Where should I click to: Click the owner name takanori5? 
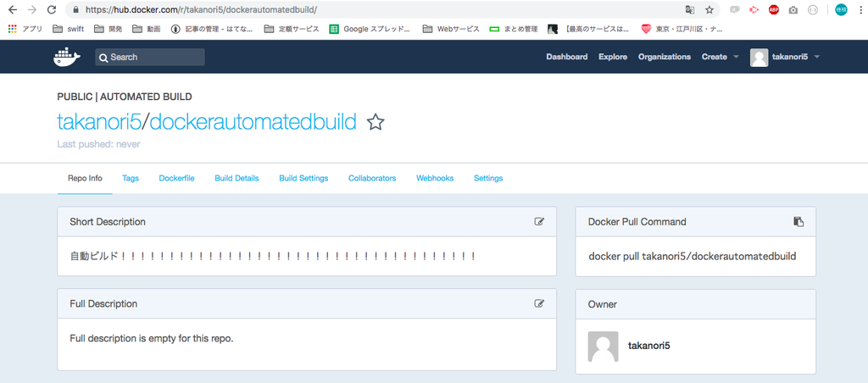point(648,346)
